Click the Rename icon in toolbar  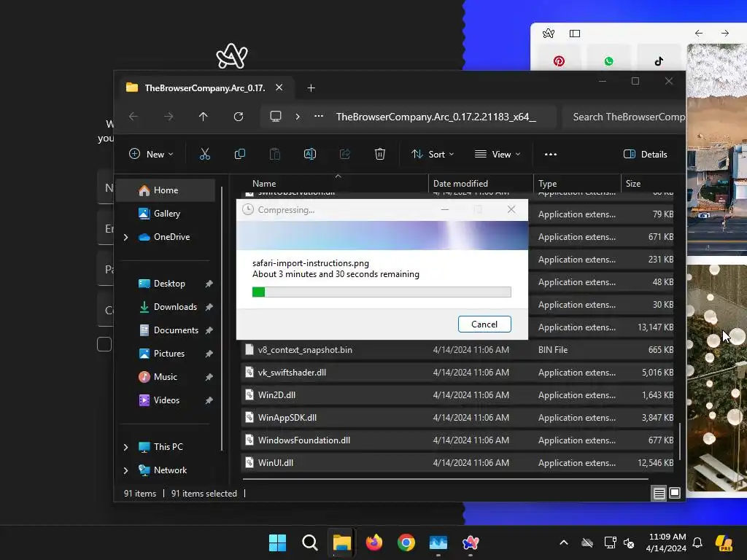(309, 155)
